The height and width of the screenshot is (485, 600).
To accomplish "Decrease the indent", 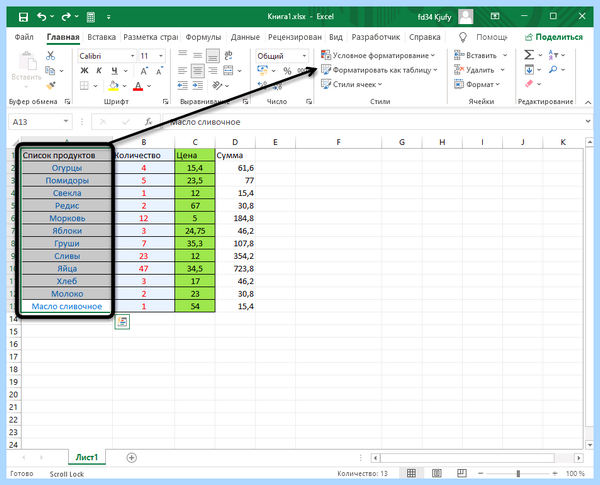I will [183, 85].
